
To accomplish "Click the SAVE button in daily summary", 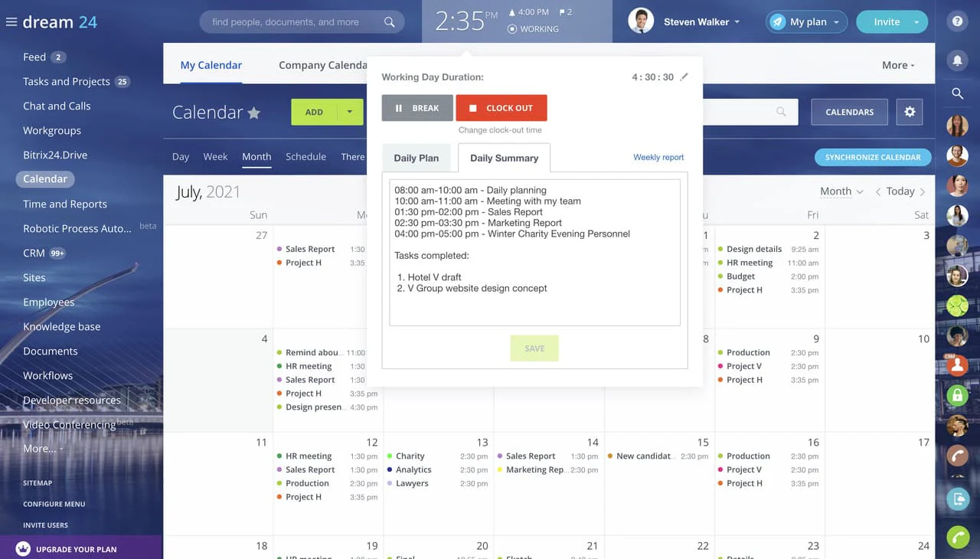I will 534,348.
